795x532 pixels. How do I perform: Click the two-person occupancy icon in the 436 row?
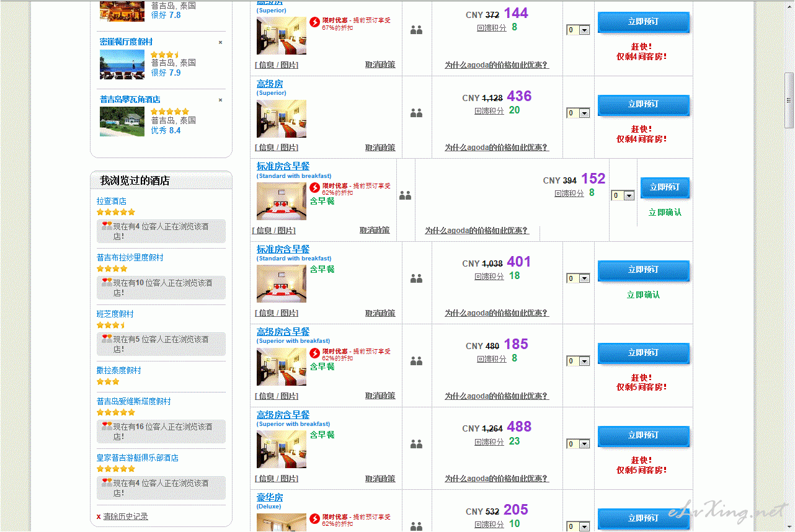pos(416,113)
